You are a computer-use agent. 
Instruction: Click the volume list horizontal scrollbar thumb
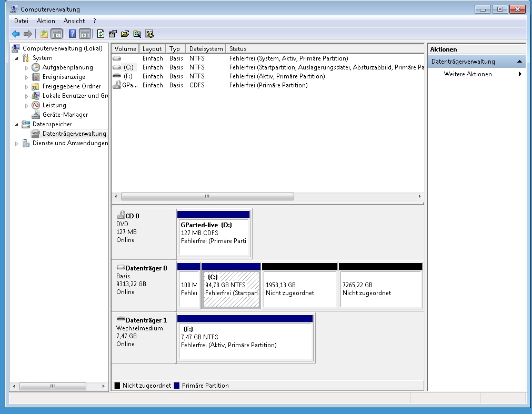click(x=207, y=196)
